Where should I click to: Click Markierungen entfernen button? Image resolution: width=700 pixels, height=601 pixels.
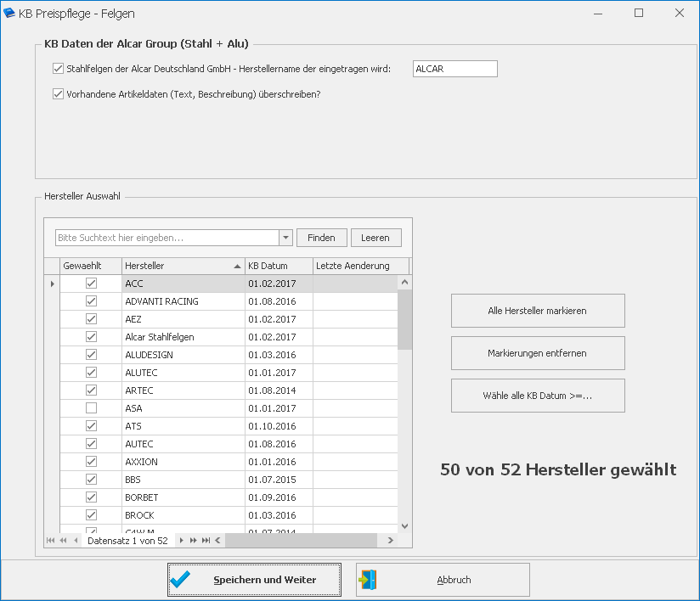coord(538,353)
